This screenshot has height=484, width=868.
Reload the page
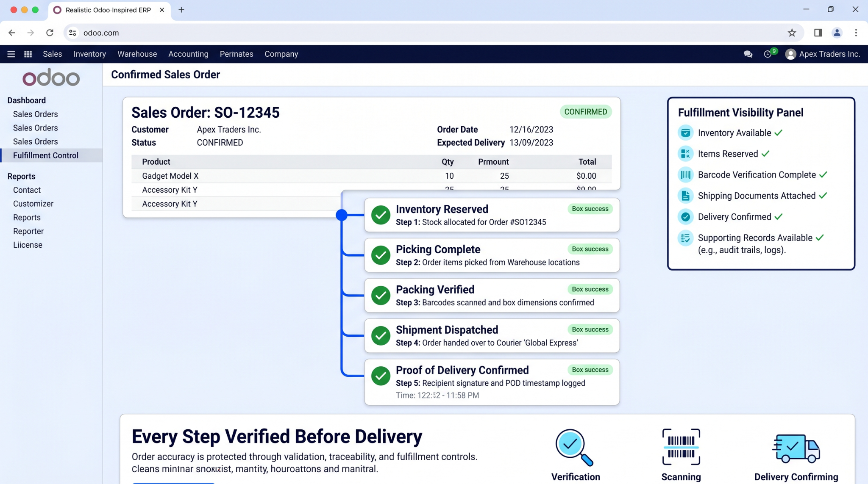pyautogui.click(x=50, y=33)
